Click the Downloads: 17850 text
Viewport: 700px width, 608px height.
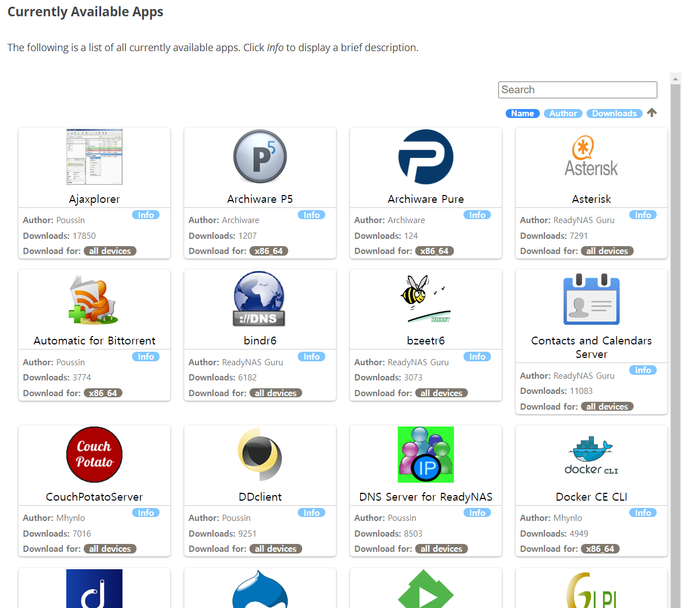[60, 236]
